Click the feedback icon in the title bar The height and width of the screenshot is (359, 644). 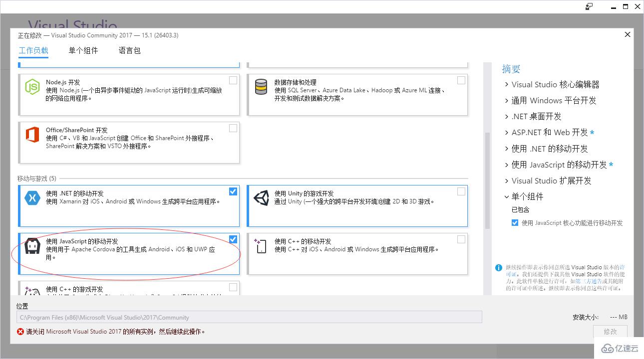(x=590, y=6)
